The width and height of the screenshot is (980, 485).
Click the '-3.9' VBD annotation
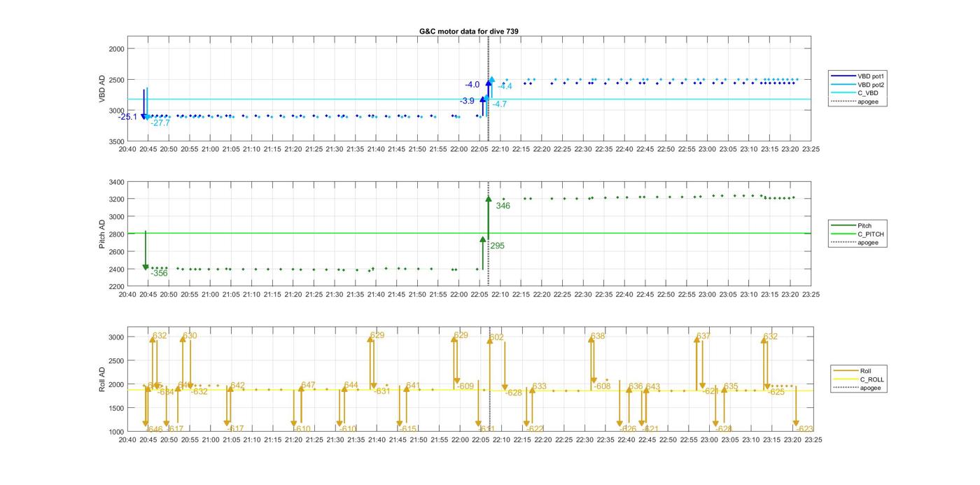click(x=467, y=101)
